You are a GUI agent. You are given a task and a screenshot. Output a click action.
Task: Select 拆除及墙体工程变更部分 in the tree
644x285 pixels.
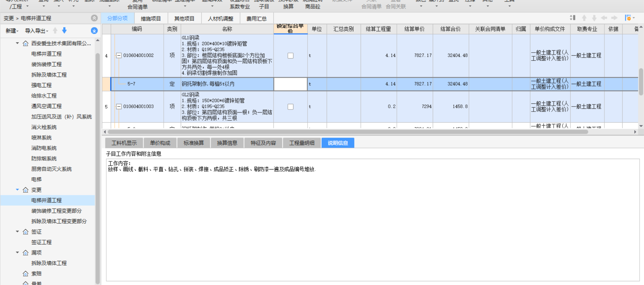[59, 221]
